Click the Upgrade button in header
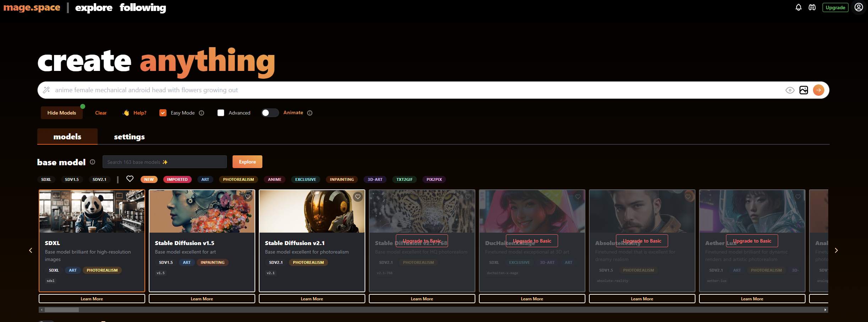This screenshot has height=322, width=868. pos(835,7)
